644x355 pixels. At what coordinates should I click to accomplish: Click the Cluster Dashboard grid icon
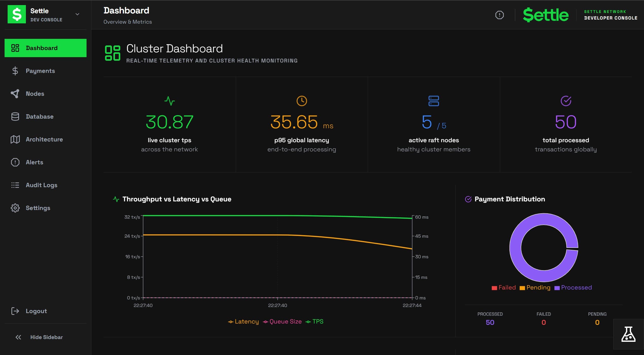point(113,53)
